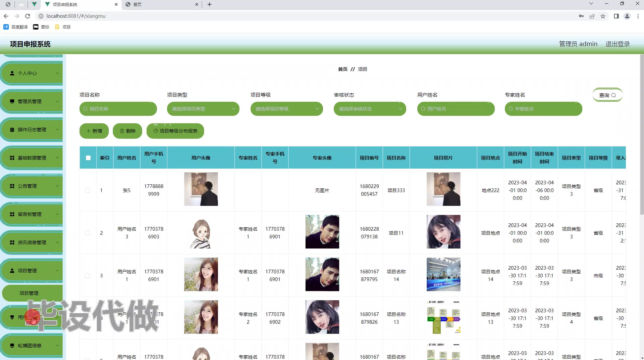Reload the current page
This screenshot has width=644, height=360.
pyautogui.click(x=28, y=16)
